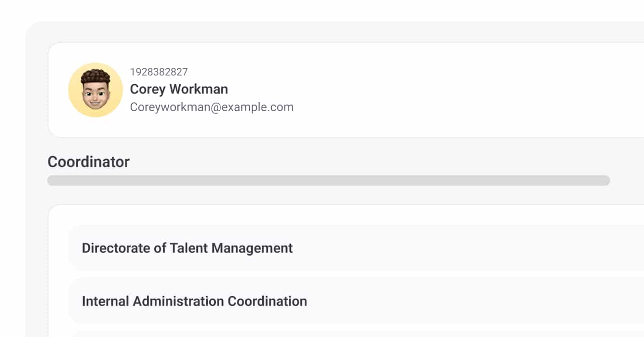
Task: Click the Internal Administration Coordination label text
Action: coord(194,301)
